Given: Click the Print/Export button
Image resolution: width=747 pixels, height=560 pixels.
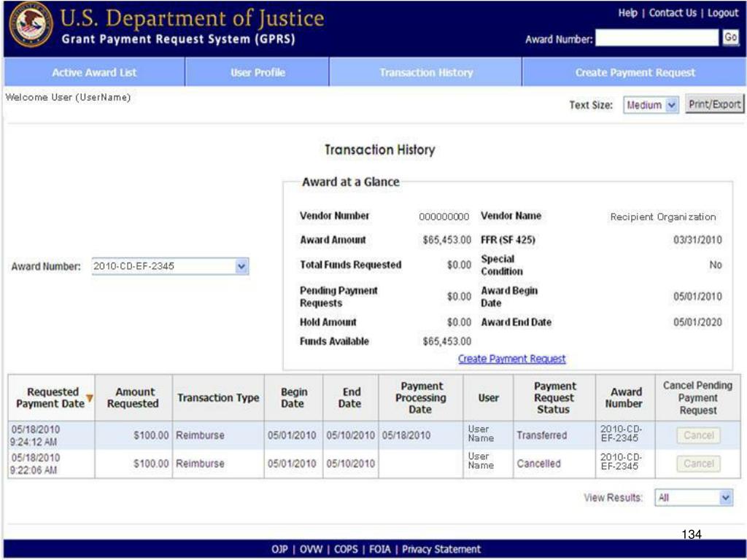Looking at the screenshot, I should click(715, 104).
